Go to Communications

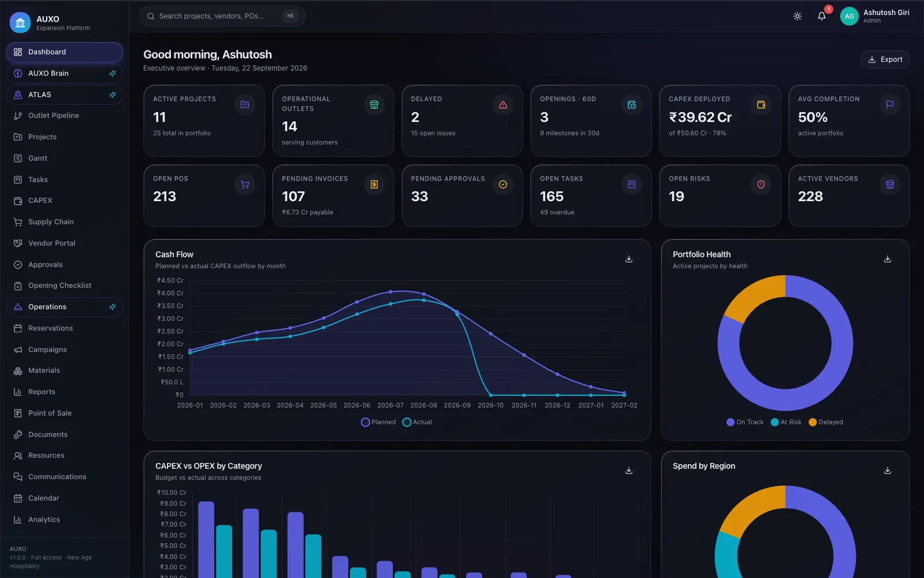tap(65, 477)
